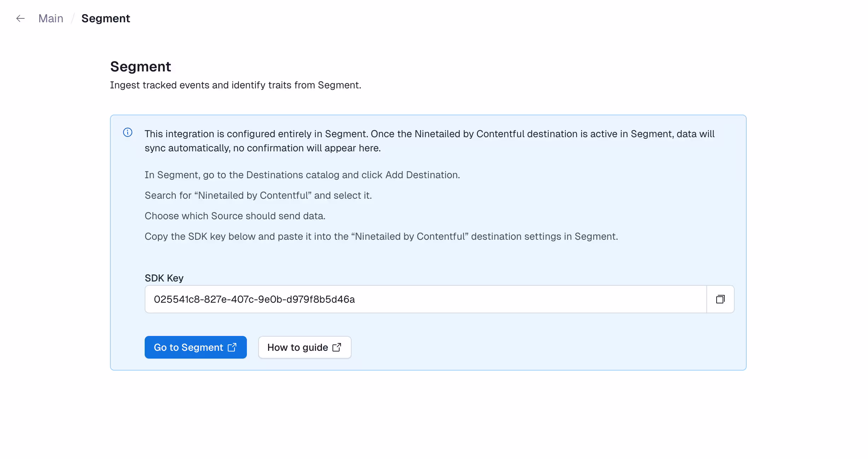Click 'Ingest tracked events and identify traits' subtitle

click(x=236, y=85)
